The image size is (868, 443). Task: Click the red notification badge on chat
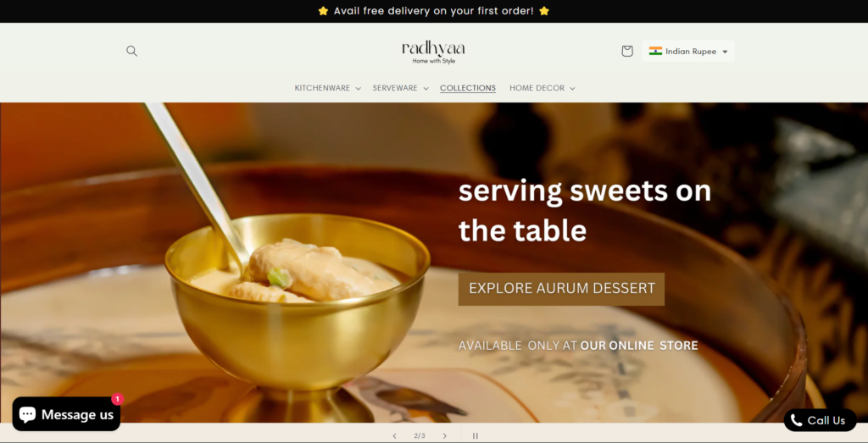click(x=117, y=399)
